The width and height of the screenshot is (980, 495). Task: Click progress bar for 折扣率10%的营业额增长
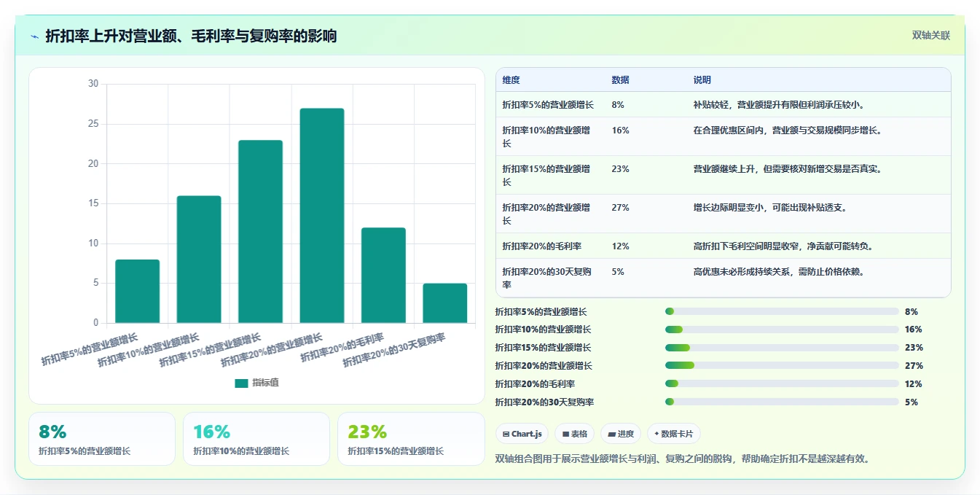[782, 330]
